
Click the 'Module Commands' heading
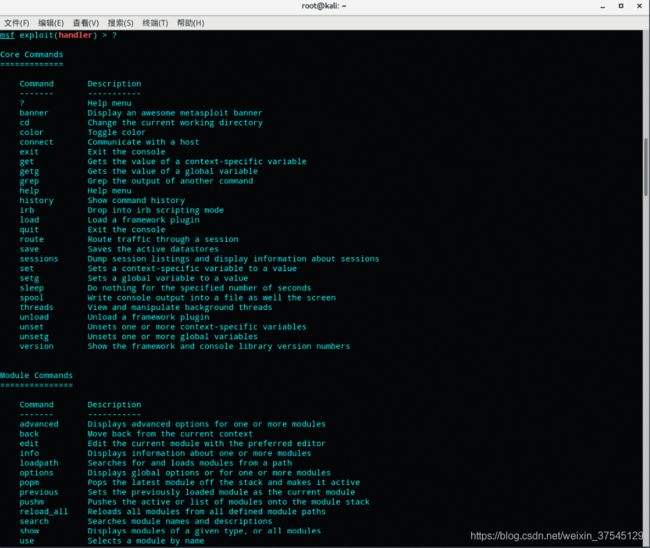(36, 375)
